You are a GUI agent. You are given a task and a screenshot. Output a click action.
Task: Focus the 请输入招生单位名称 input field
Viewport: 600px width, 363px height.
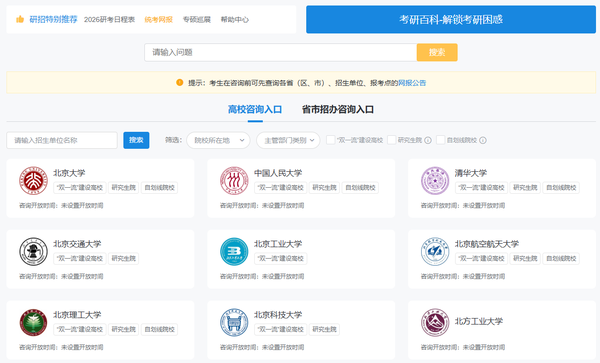click(x=62, y=140)
